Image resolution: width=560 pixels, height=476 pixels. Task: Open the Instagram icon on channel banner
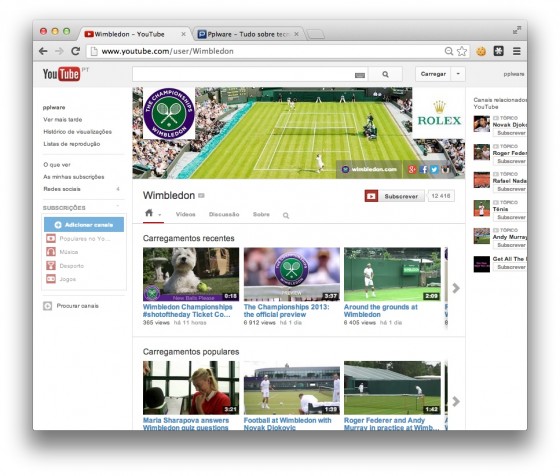[x=445, y=169]
